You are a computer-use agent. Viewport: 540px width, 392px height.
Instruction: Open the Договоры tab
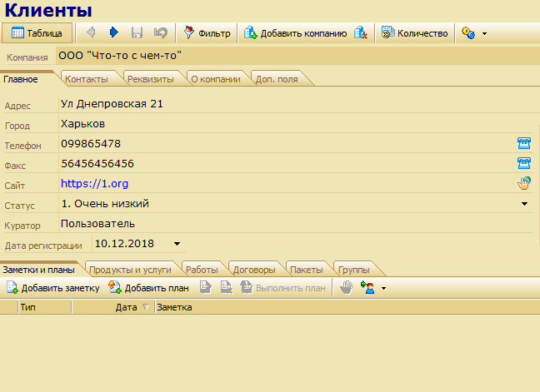[x=254, y=270]
